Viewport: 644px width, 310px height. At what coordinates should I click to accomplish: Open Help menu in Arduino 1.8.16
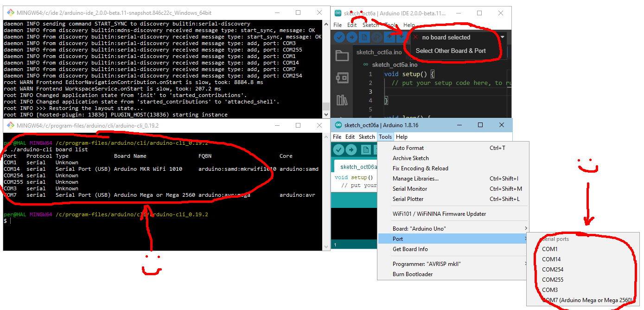pyautogui.click(x=402, y=137)
